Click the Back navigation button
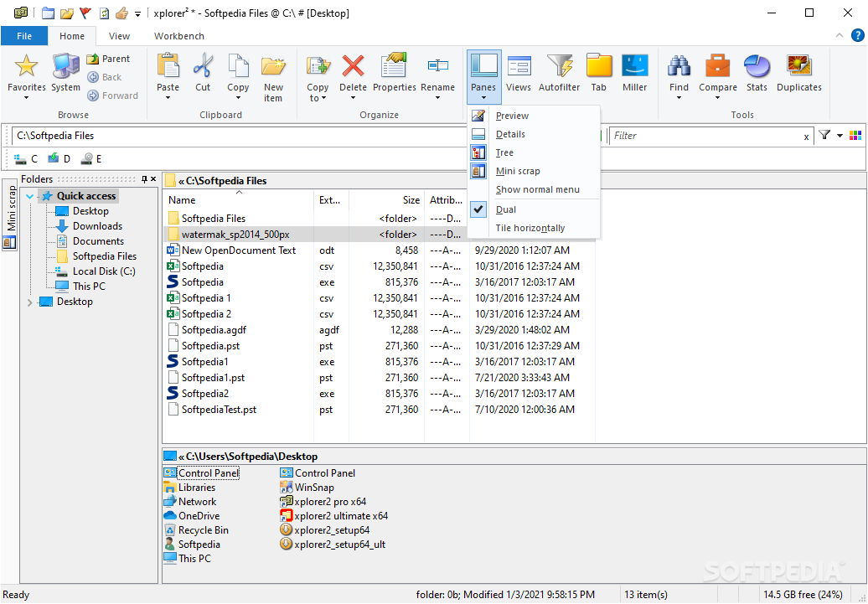Image resolution: width=868 pixels, height=604 pixels. point(105,77)
